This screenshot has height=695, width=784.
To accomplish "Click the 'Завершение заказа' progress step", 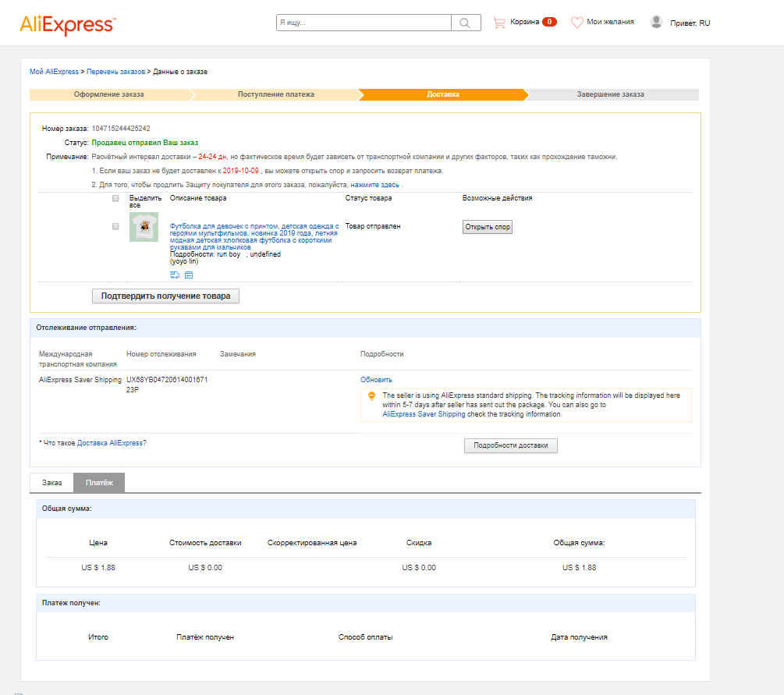I will [611, 94].
